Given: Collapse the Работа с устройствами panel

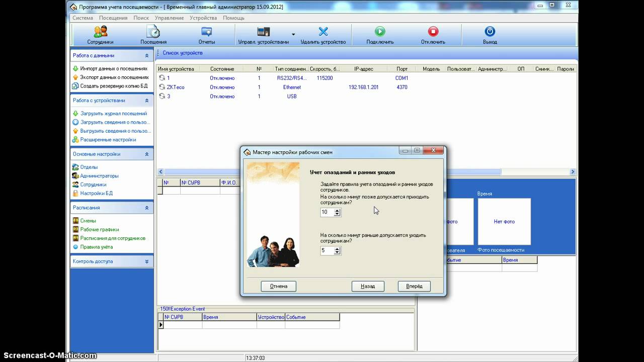Looking at the screenshot, I should [147, 101].
